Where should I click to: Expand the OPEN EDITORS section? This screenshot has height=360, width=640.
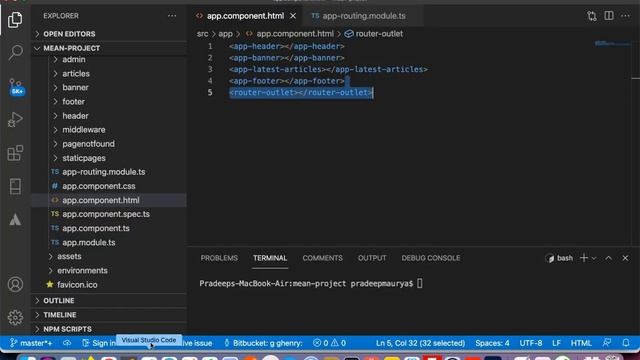[109, 34]
